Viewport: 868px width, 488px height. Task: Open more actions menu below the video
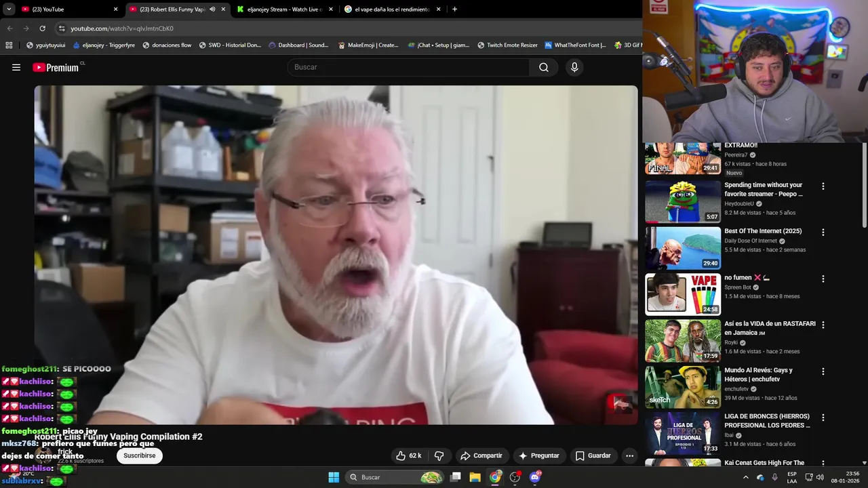[x=629, y=455]
